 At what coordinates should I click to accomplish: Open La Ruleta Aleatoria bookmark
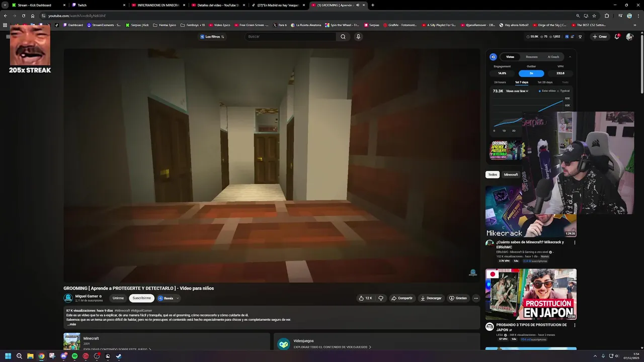306,25
